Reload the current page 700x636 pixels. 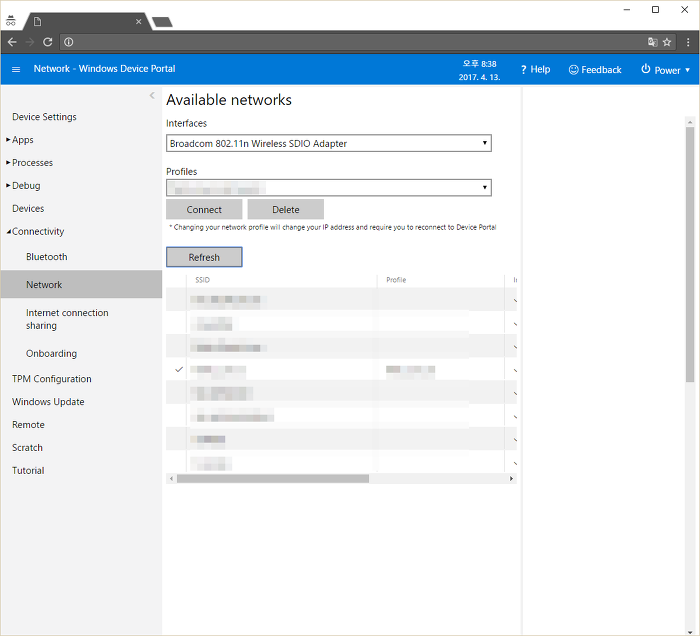tap(47, 42)
